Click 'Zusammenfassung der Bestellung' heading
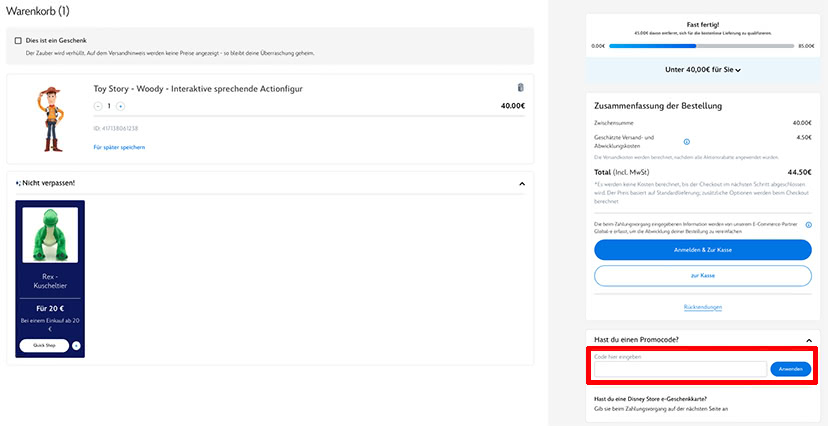 coord(658,106)
